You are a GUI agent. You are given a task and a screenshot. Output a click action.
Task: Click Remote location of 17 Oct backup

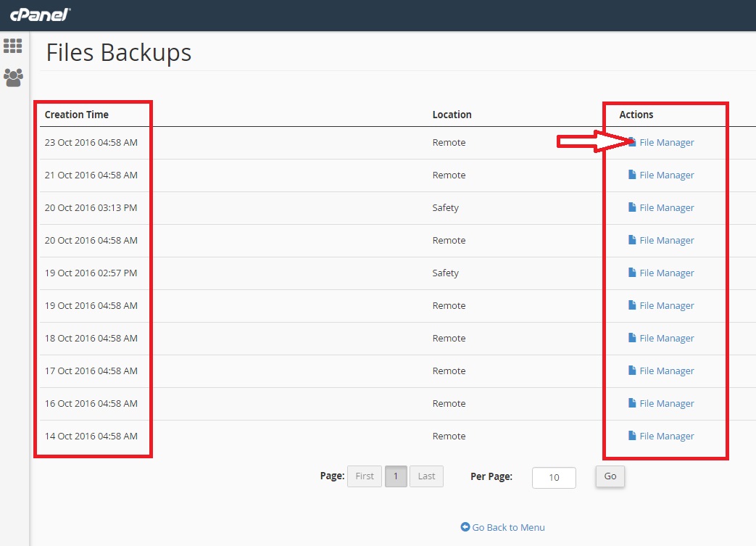point(449,371)
